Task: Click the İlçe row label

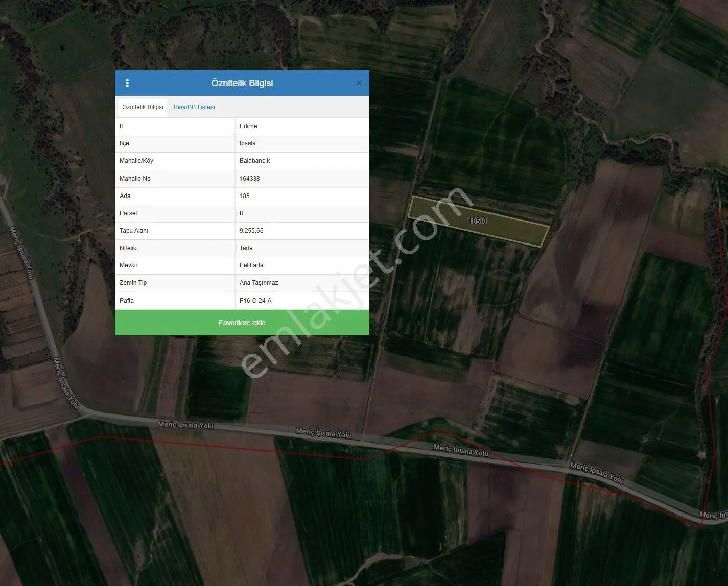Action: 124,143
